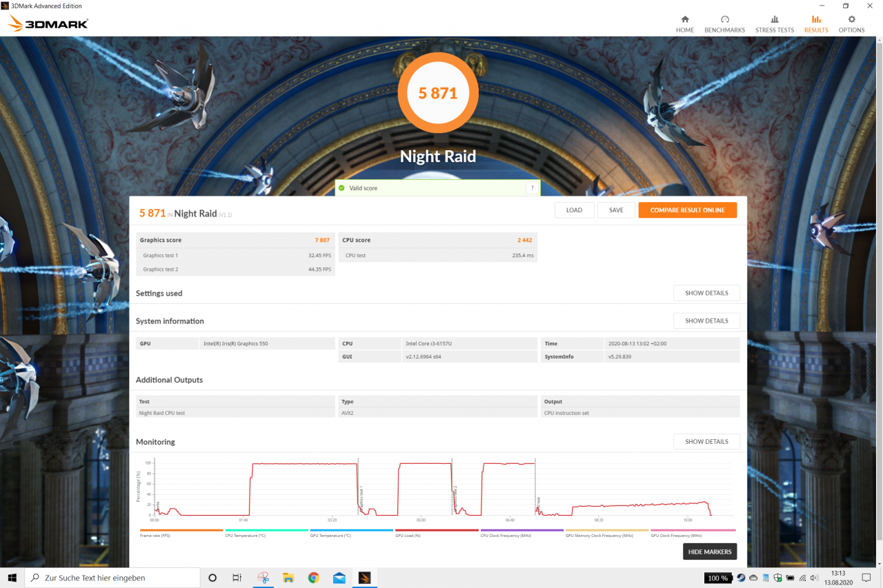
Task: Click Intel Core i3-6157U CPU value
Action: [430, 343]
